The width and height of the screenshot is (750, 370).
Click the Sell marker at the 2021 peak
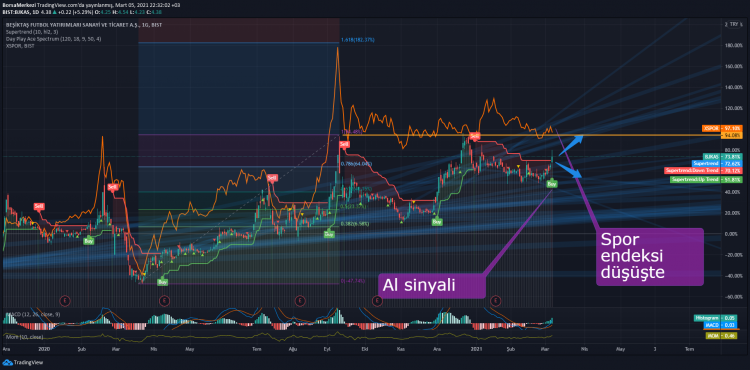pyautogui.click(x=474, y=137)
